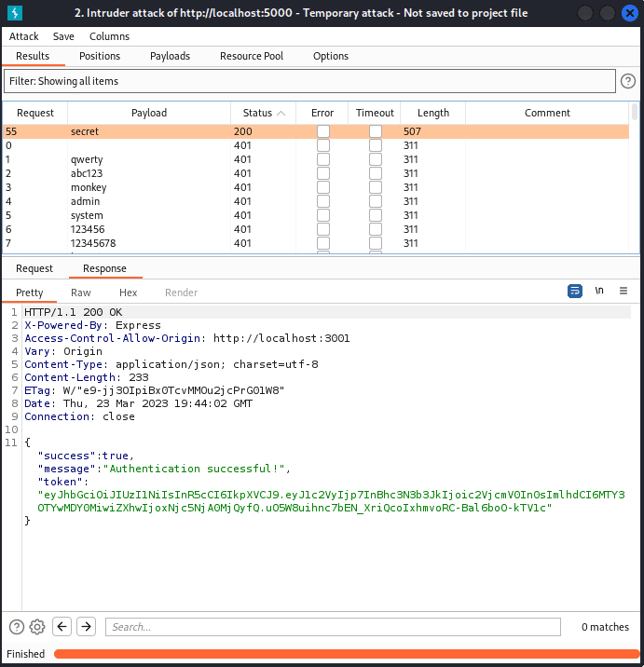Click the response search input field
This screenshot has width=644, height=667.
tap(333, 627)
